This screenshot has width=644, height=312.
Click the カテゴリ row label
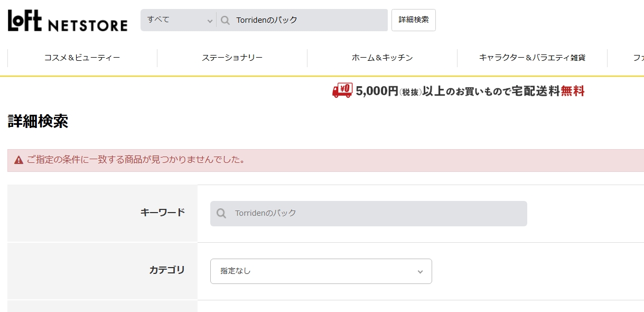click(x=167, y=270)
